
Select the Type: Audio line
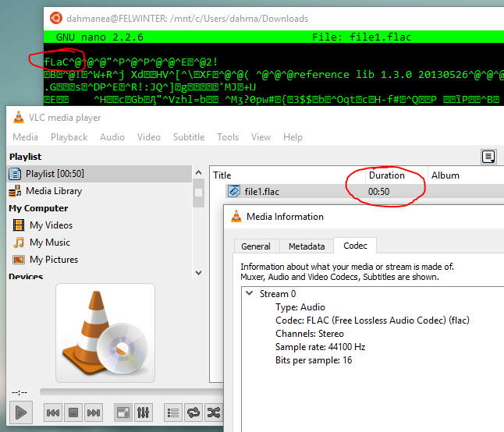point(300,307)
